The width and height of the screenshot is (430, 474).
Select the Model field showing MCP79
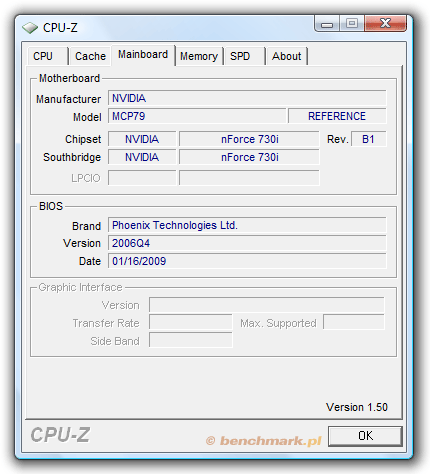click(197, 116)
